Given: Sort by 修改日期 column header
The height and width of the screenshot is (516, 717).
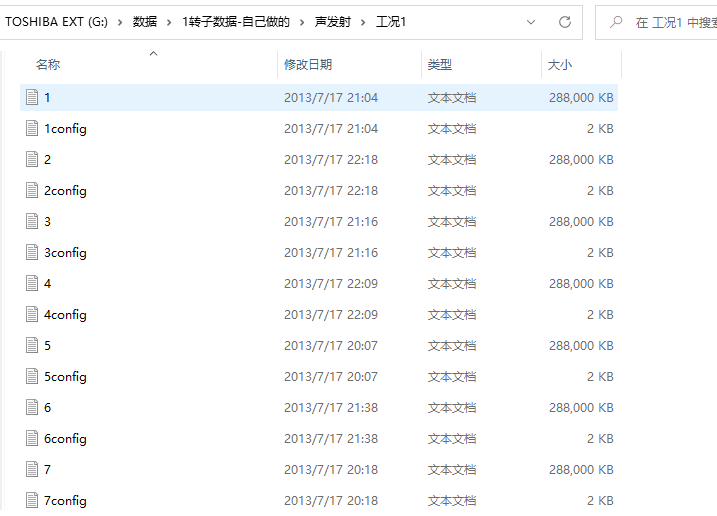Looking at the screenshot, I should (x=308, y=65).
